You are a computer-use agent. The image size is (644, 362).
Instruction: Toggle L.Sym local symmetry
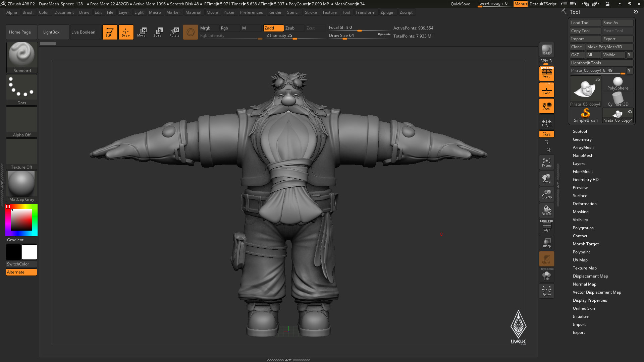coord(546,123)
